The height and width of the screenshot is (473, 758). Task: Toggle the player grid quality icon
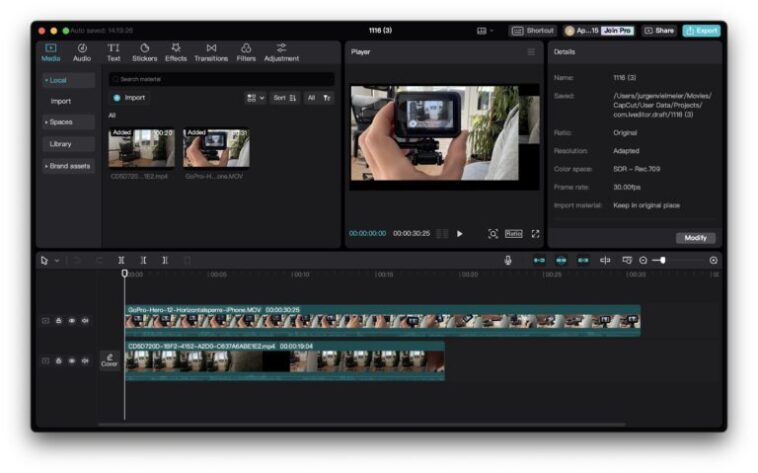click(442, 234)
